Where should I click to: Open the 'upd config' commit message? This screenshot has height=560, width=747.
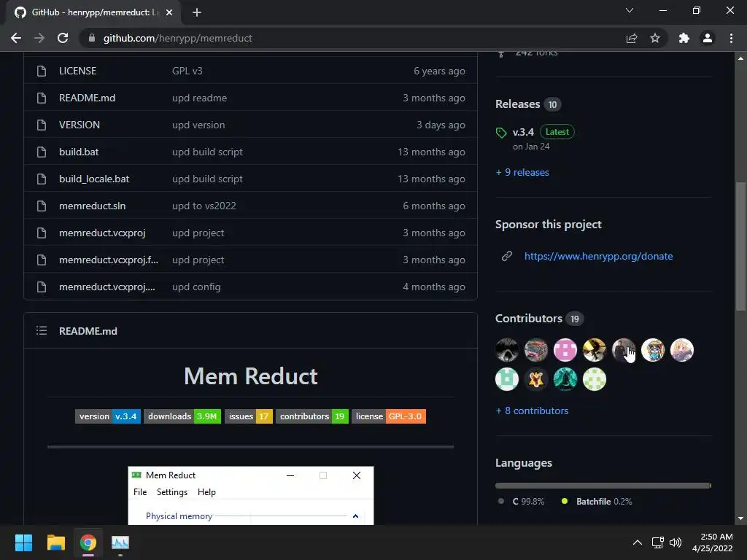click(196, 287)
